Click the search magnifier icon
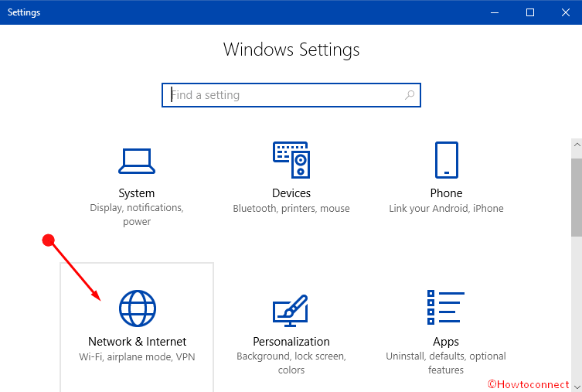Screen dimensions: 582x392 pyautogui.click(x=410, y=95)
